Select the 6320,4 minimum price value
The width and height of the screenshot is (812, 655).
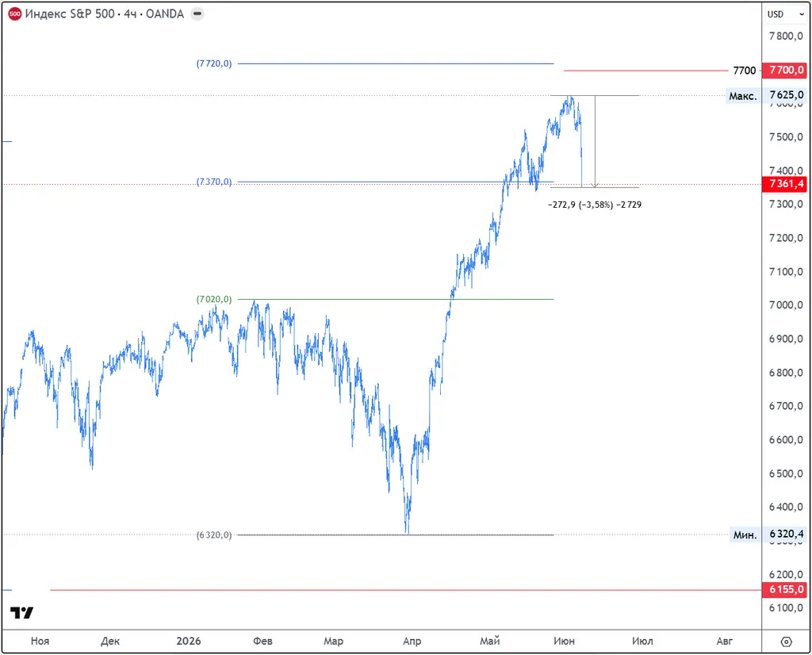786,534
